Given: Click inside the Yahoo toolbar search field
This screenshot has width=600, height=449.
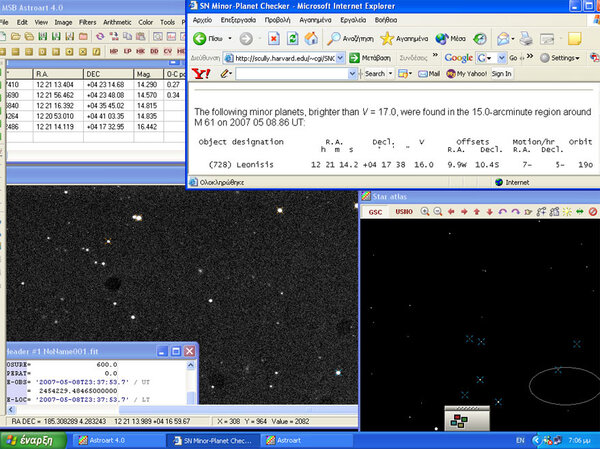Looking at the screenshot, I should 292,73.
